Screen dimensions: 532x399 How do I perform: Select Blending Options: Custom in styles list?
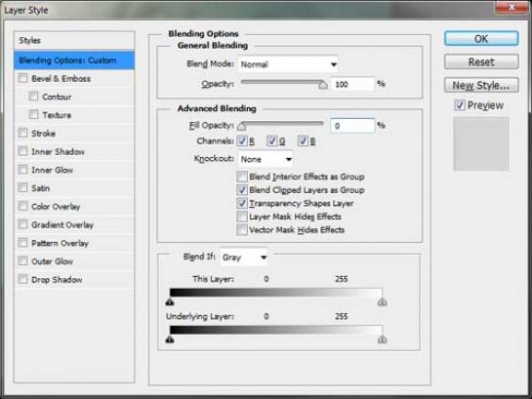74,60
